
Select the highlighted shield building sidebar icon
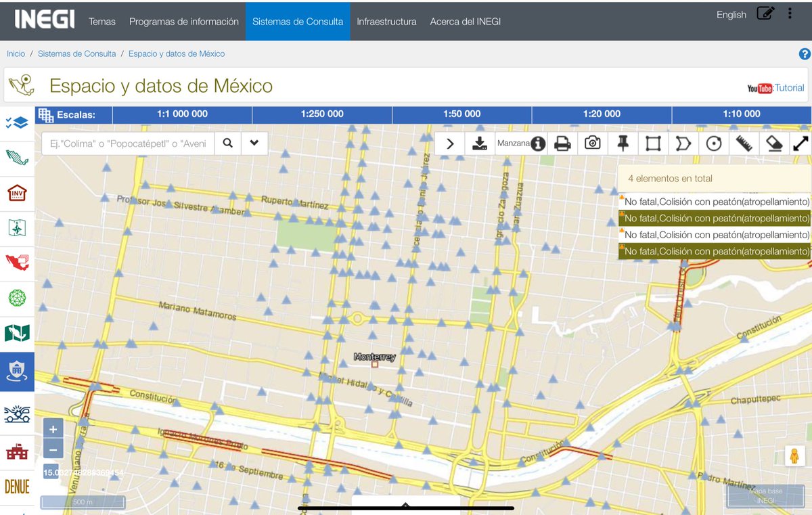click(17, 371)
